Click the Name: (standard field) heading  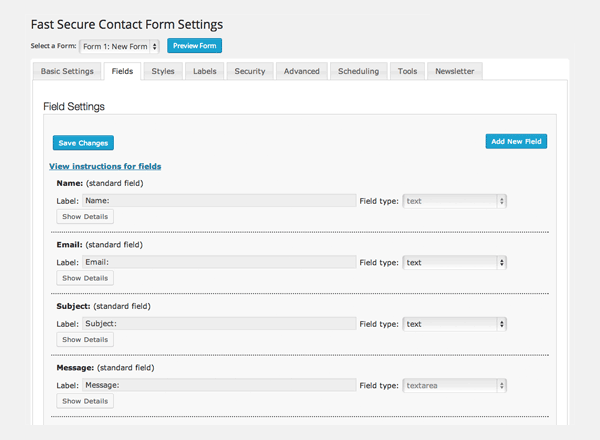point(100,183)
